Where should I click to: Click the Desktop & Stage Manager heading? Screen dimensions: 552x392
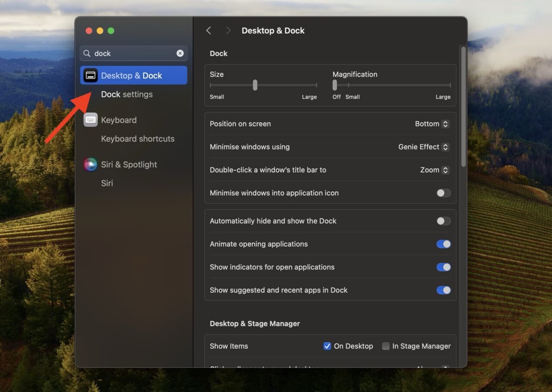(x=255, y=323)
